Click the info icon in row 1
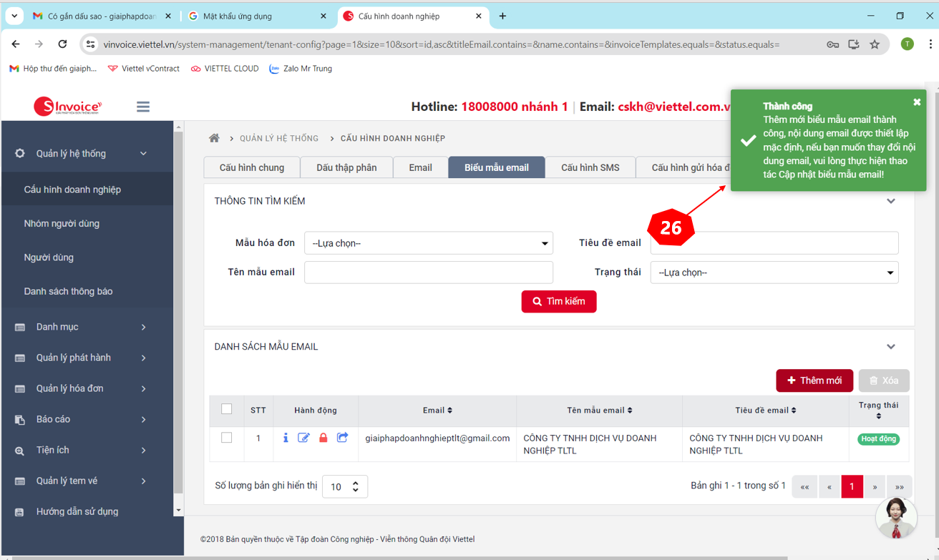Screen dimensions: 939x560 point(286,438)
